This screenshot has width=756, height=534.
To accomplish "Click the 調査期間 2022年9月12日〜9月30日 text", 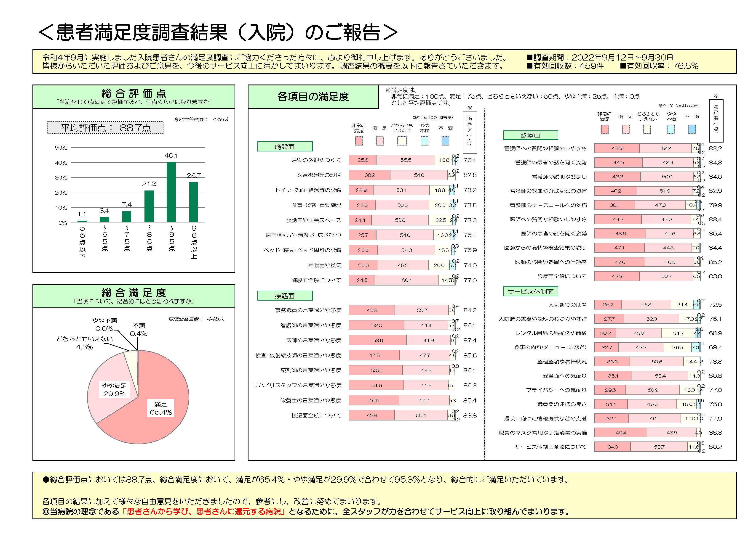I will [600, 57].
